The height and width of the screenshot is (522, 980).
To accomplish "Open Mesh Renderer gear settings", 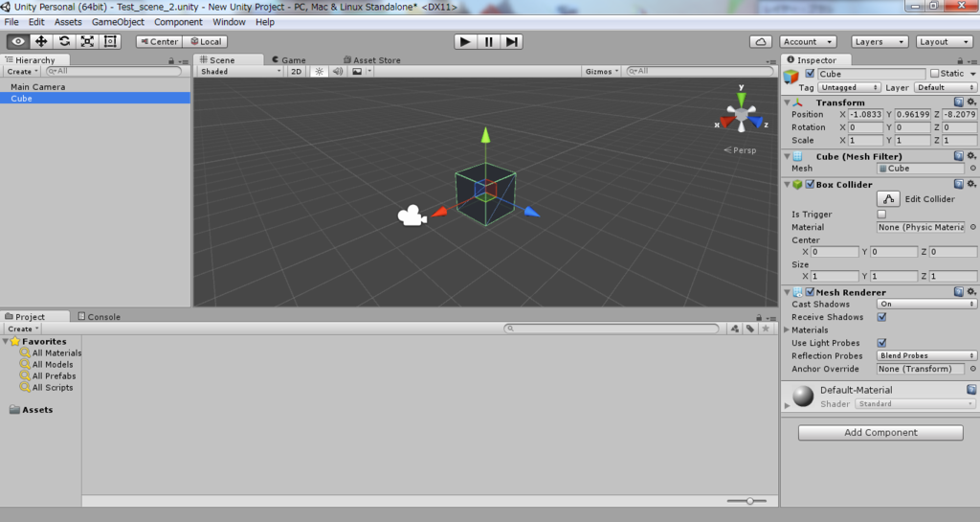I will [x=971, y=292].
